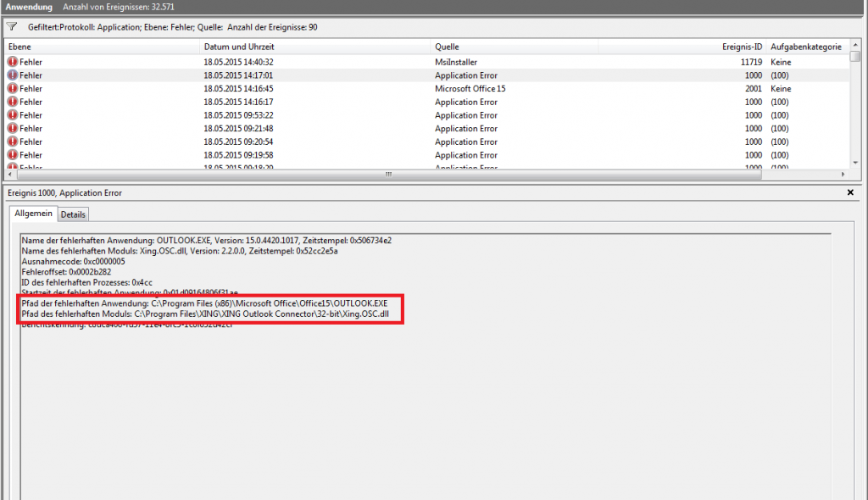Switch to the Details tab
The width and height of the screenshot is (868, 500).
click(x=74, y=215)
